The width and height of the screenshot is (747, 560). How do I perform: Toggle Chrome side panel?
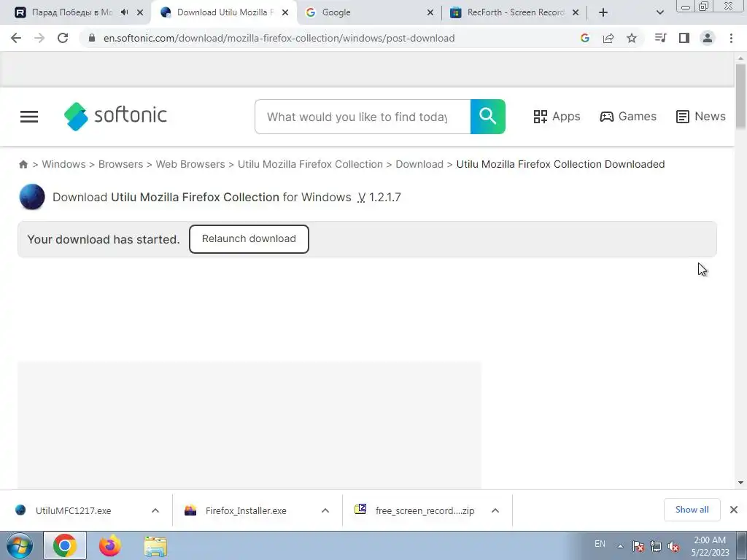684,38
